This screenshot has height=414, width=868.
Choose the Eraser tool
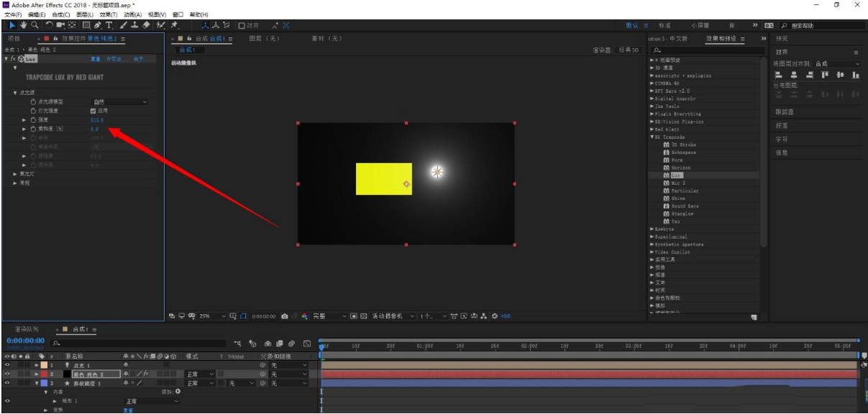tap(146, 25)
